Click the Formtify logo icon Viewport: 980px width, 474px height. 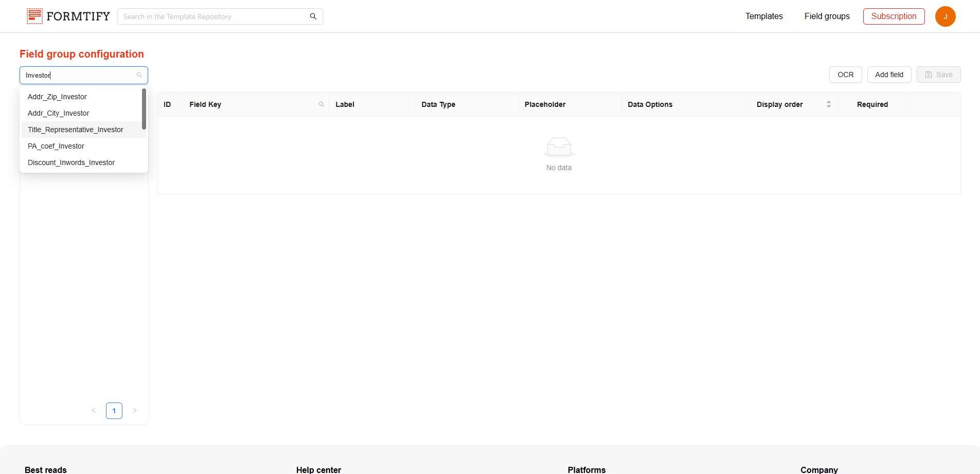point(34,16)
